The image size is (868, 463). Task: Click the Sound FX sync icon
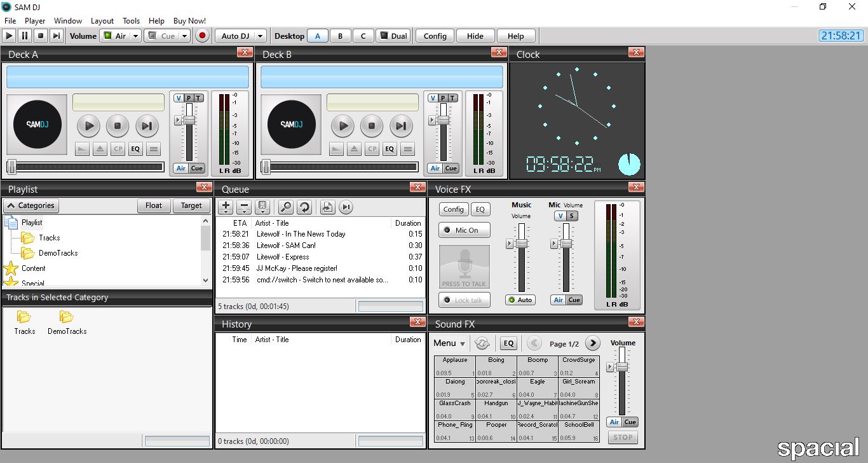pyautogui.click(x=482, y=343)
